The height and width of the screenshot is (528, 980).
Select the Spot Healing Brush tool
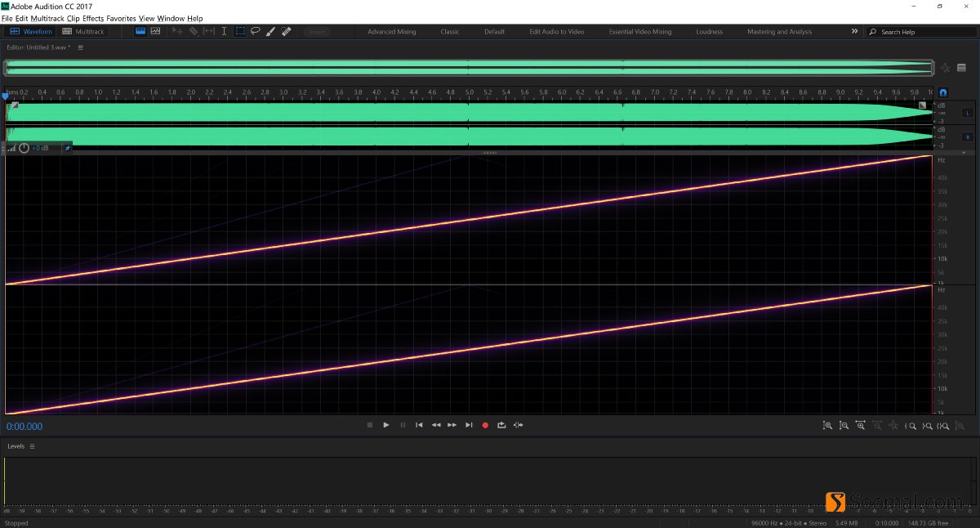287,32
